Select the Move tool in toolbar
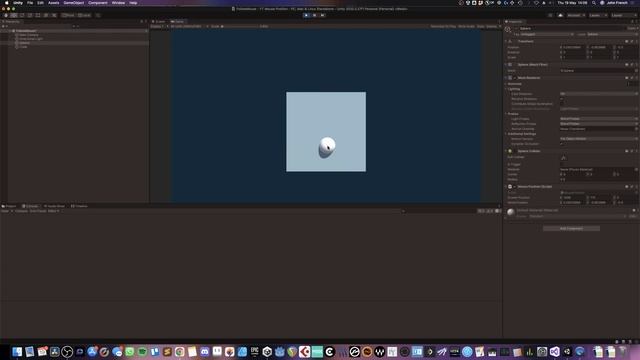Screen dimensions: 640x360 14,15
